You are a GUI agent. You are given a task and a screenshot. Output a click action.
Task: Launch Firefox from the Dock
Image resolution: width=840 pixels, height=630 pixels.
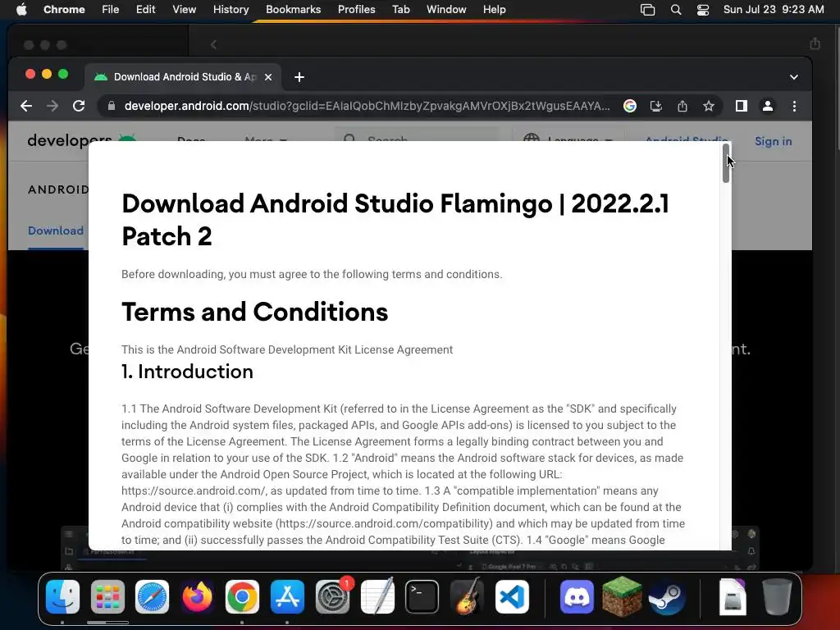pos(197,597)
